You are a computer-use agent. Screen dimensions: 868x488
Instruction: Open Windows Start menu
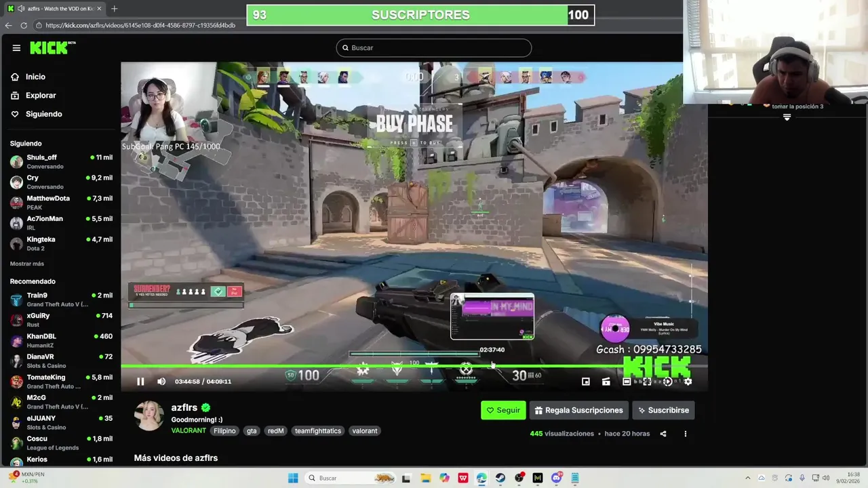click(293, 478)
